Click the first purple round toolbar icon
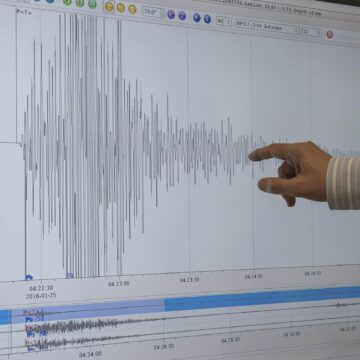The height and width of the screenshot is (360, 360). 171,14
